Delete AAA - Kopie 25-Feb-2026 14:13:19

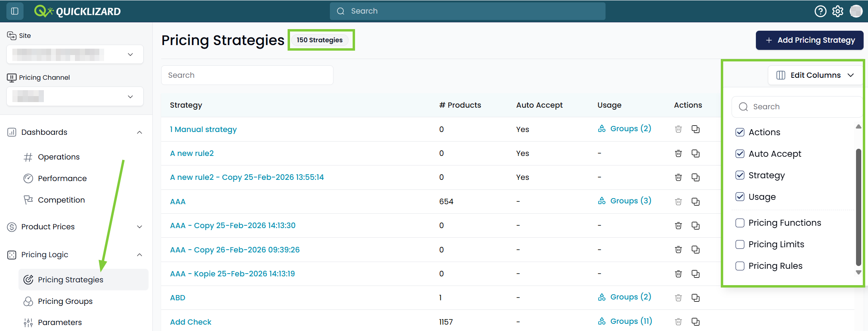[678, 274]
